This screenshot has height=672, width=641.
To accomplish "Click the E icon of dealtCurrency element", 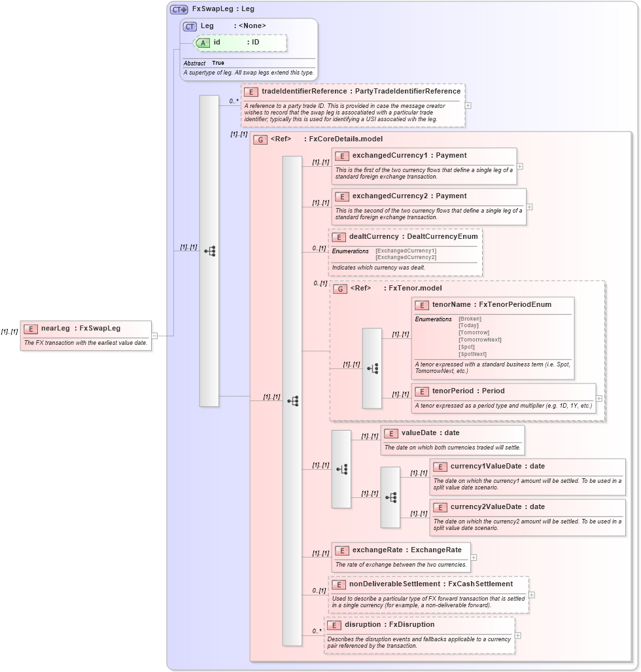I will click(x=339, y=237).
